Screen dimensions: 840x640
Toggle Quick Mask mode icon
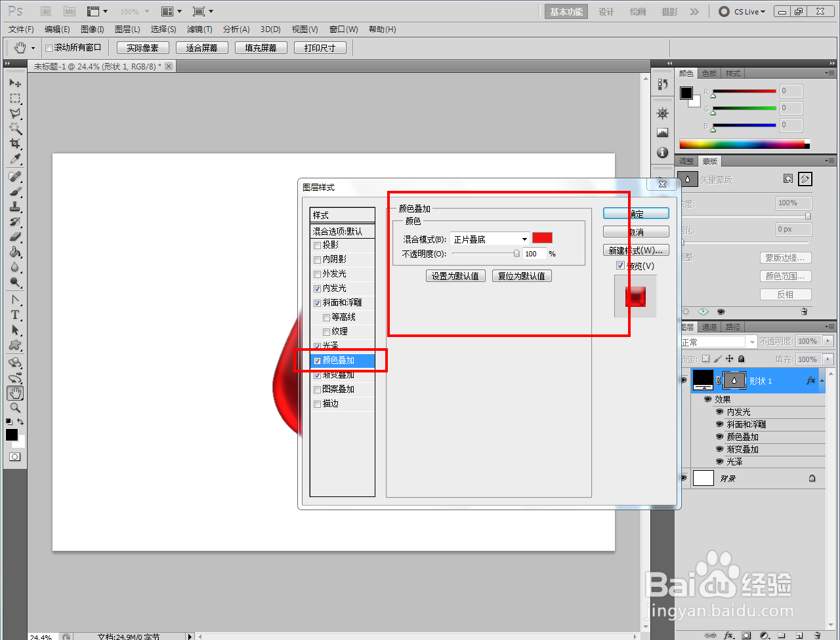[x=14, y=456]
